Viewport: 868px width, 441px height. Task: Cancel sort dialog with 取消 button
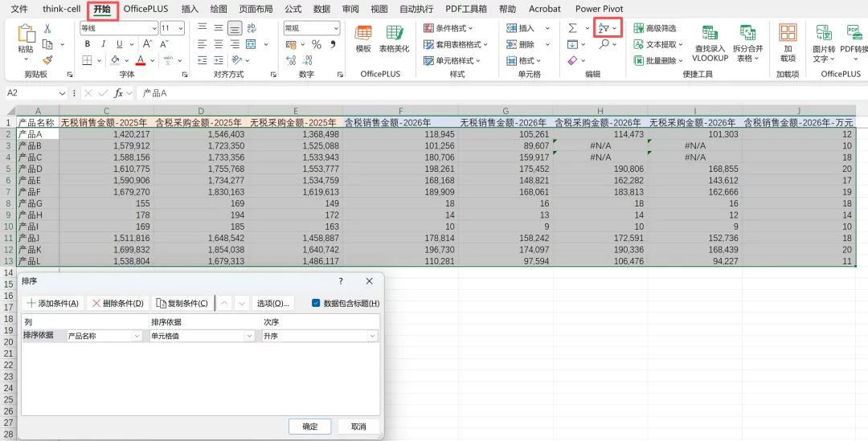point(358,427)
